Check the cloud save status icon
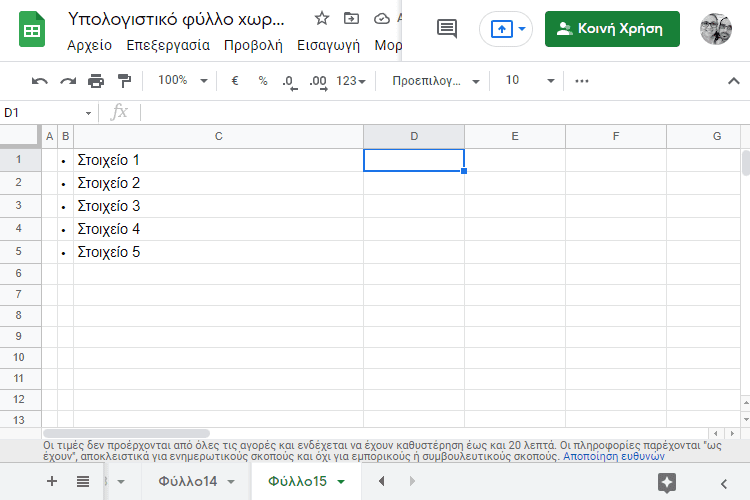The height and width of the screenshot is (500, 750). tap(382, 19)
